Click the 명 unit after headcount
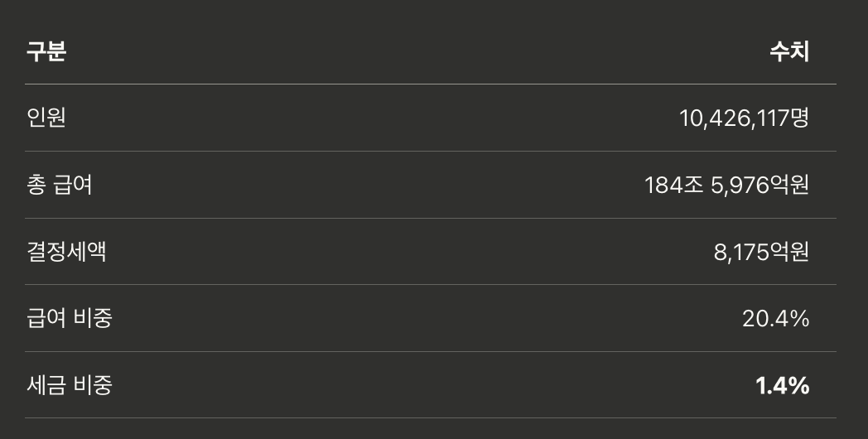The image size is (868, 439). point(800,118)
